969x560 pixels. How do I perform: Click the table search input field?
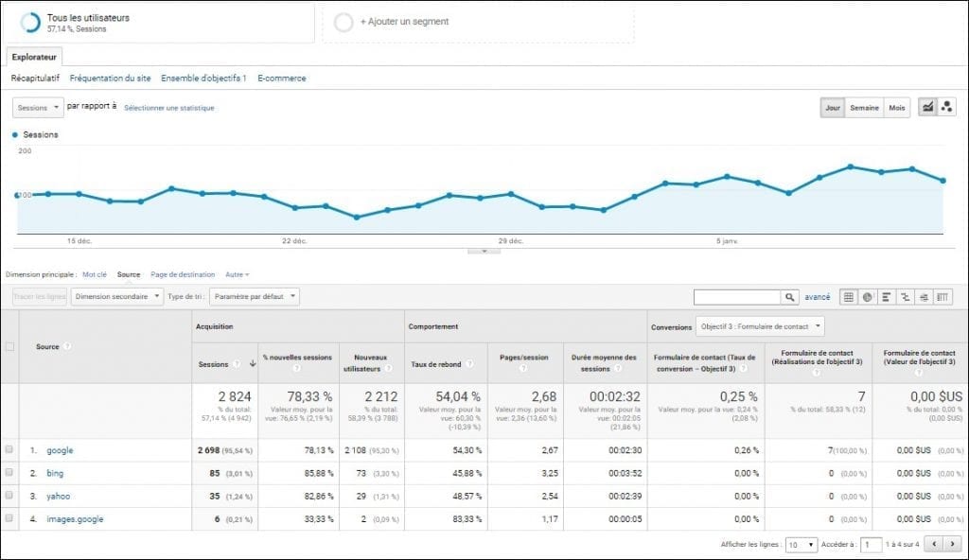click(737, 297)
